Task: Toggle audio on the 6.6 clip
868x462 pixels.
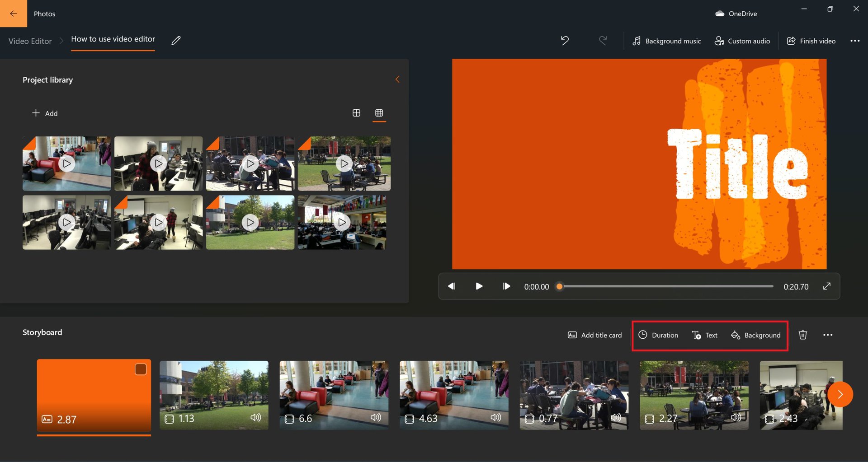Action: (376, 417)
